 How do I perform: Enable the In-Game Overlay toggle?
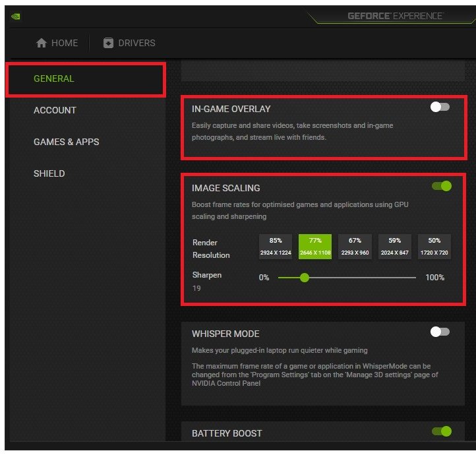click(440, 107)
